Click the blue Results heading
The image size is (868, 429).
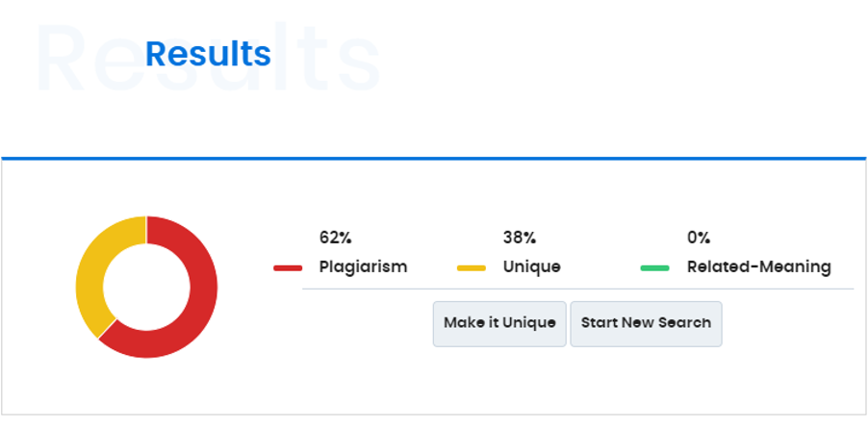coord(208,54)
